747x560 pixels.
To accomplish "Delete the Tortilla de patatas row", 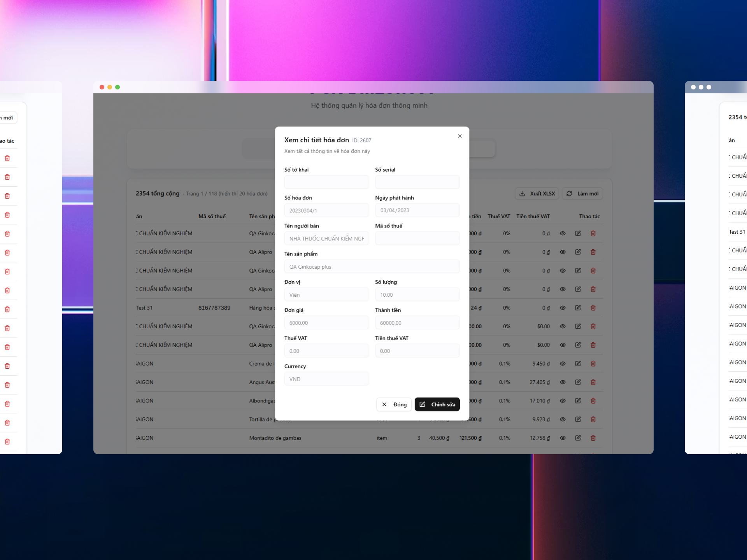I will pyautogui.click(x=593, y=419).
